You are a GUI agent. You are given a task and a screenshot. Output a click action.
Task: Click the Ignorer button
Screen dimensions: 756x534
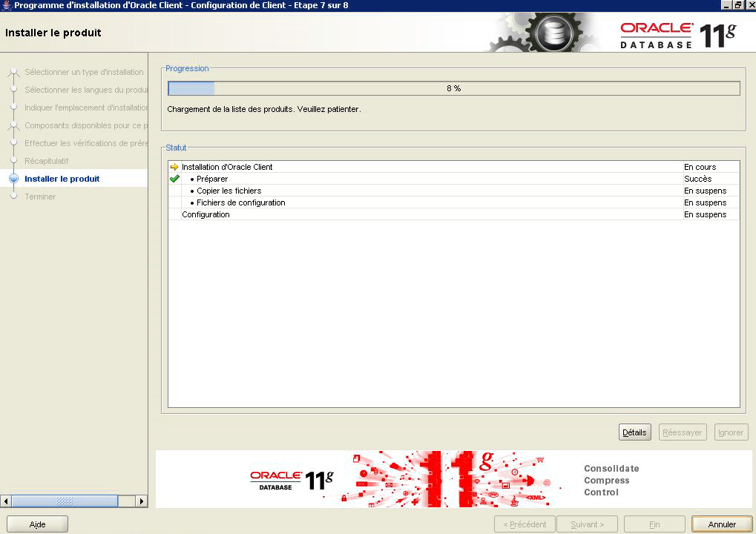(x=731, y=432)
